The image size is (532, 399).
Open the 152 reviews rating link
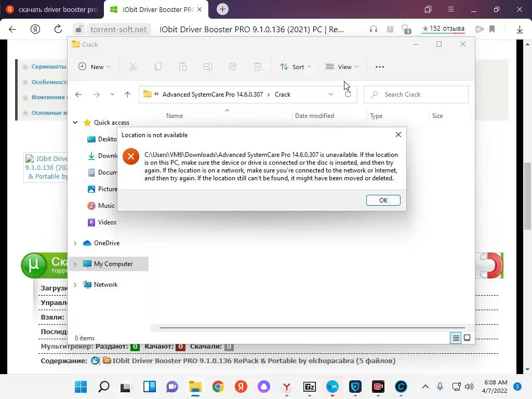[x=443, y=29]
